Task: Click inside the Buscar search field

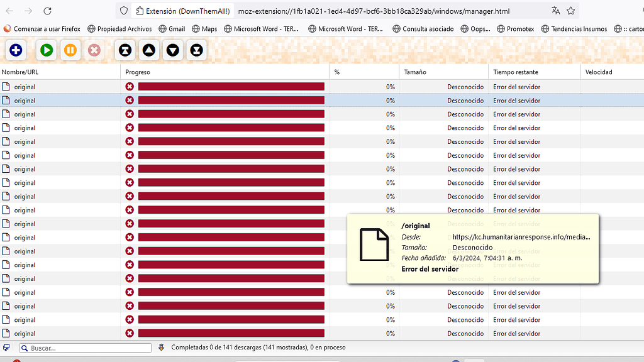Action: click(x=85, y=347)
